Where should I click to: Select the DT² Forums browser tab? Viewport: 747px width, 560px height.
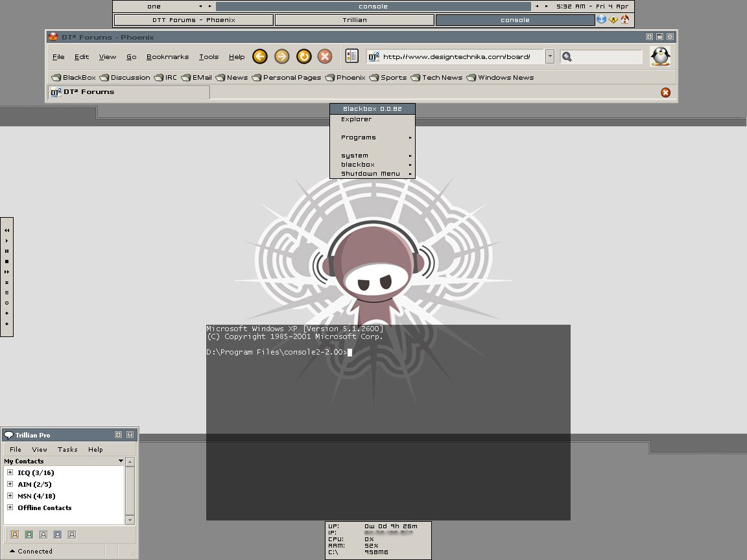pyautogui.click(x=128, y=92)
